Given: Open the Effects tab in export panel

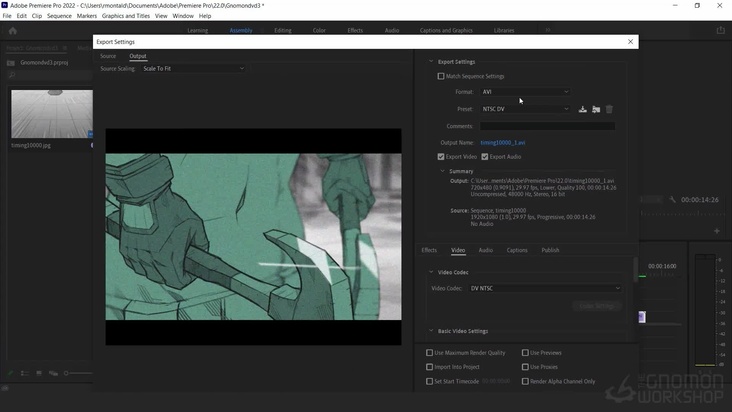Looking at the screenshot, I should (429, 250).
